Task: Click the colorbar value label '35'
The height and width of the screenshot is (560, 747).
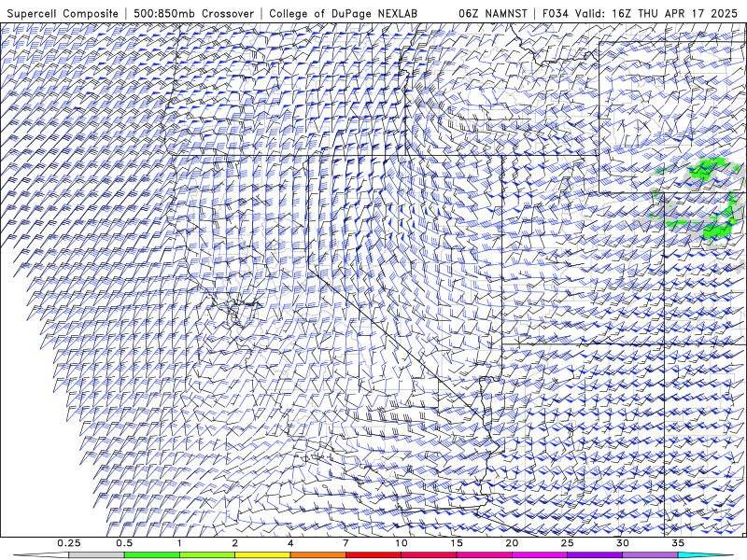Action: [x=678, y=543]
